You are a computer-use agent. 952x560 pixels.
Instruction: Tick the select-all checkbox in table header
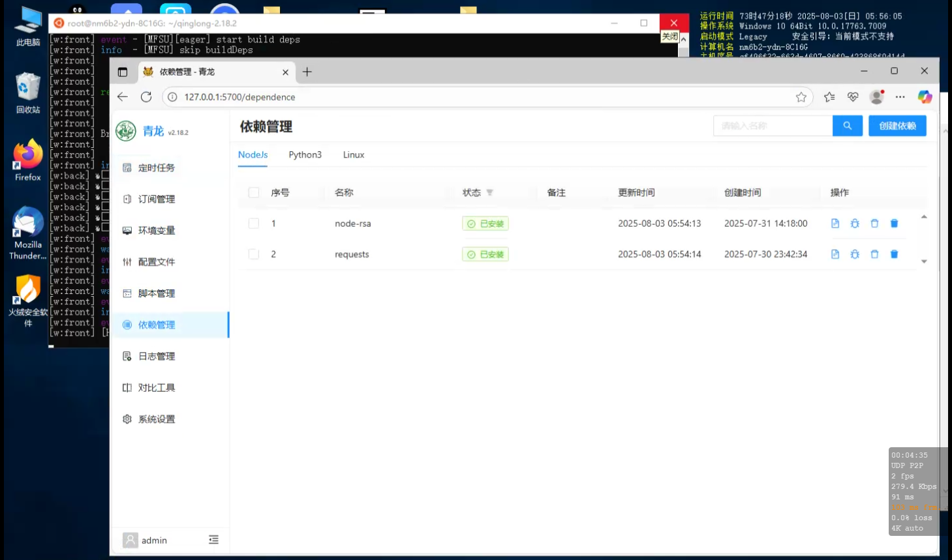point(254,193)
